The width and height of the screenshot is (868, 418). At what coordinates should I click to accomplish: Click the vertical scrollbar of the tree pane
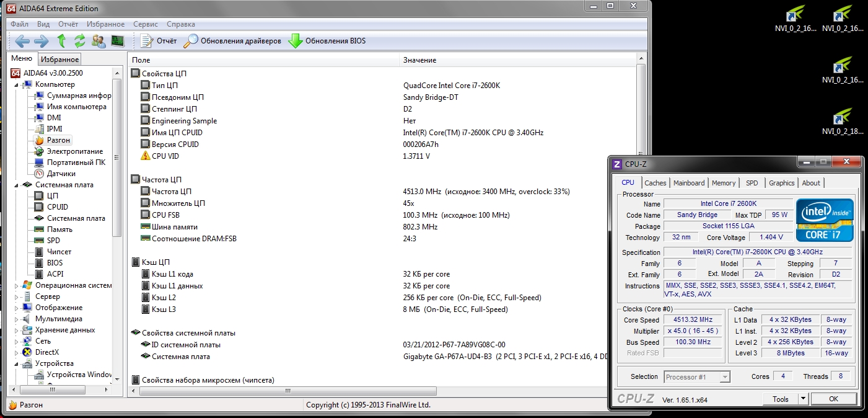(x=116, y=157)
